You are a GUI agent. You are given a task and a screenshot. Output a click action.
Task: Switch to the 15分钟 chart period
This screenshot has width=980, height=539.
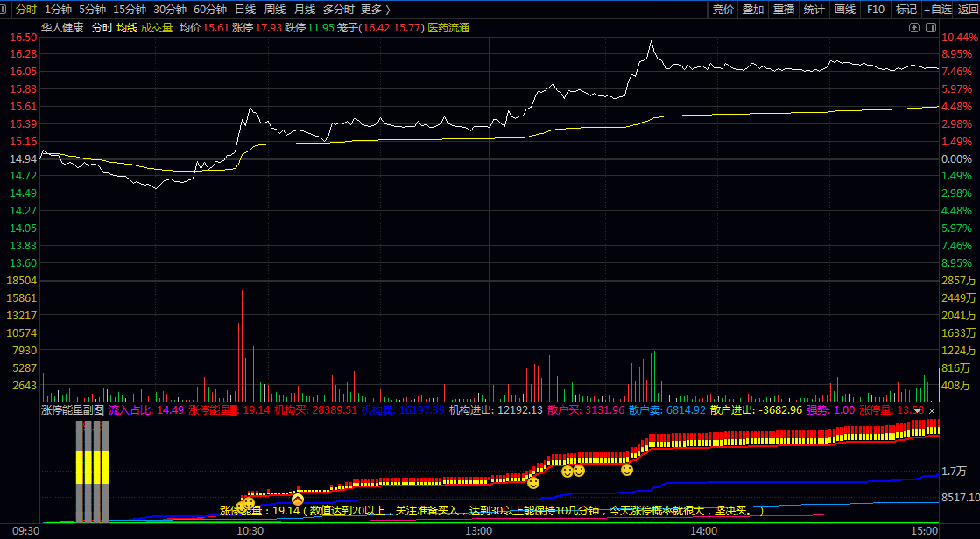click(x=129, y=10)
